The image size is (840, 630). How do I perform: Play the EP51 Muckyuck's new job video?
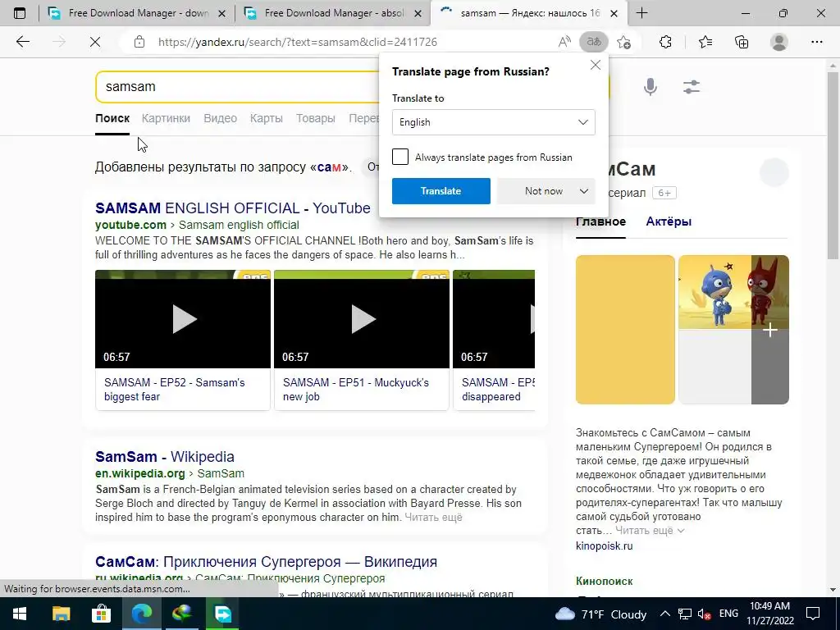coord(362,319)
